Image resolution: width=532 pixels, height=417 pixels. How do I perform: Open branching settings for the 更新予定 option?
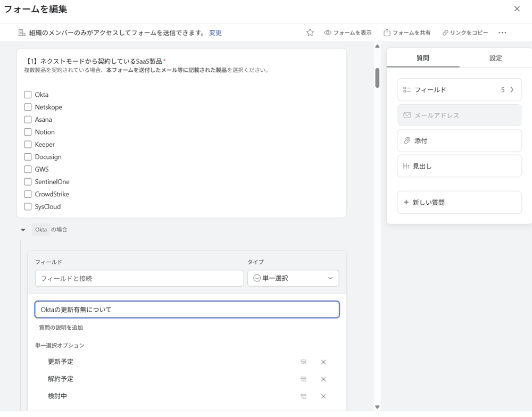click(x=303, y=362)
